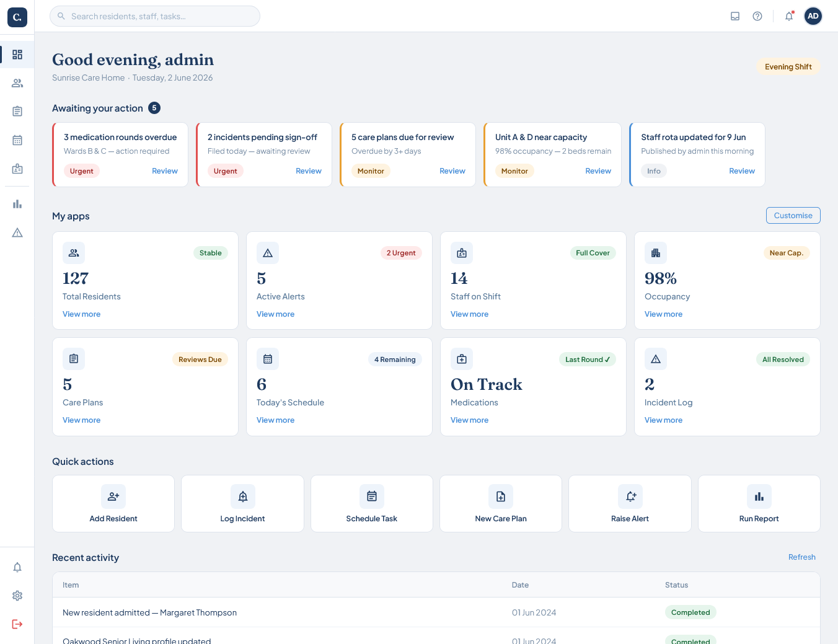
Task: Open the AD user avatar menu
Action: coord(813,16)
